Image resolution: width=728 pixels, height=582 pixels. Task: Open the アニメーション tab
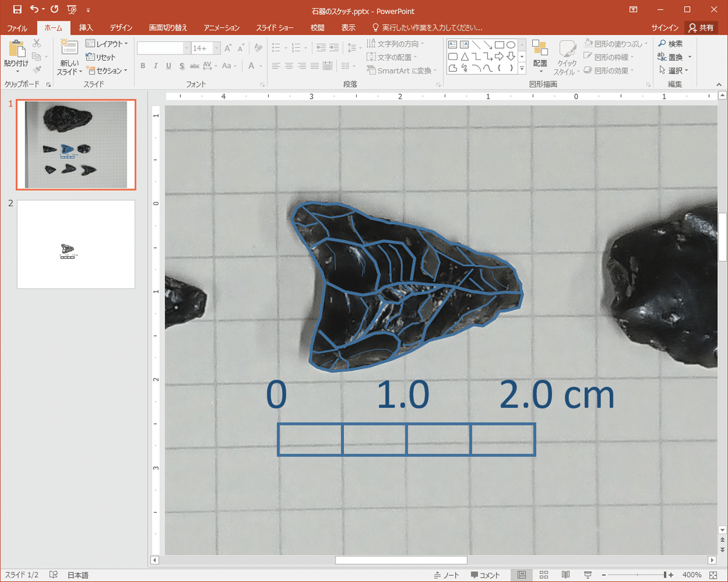point(222,28)
